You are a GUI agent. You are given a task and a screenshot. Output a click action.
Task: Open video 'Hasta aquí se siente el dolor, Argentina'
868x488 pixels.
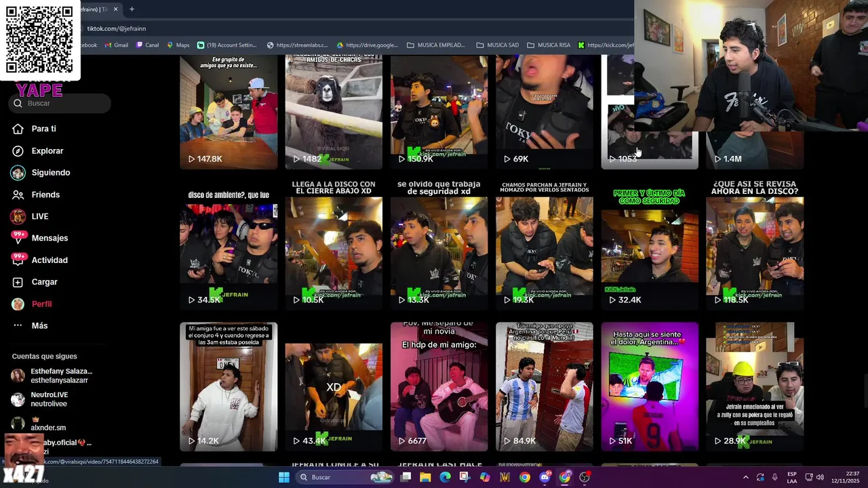(650, 386)
